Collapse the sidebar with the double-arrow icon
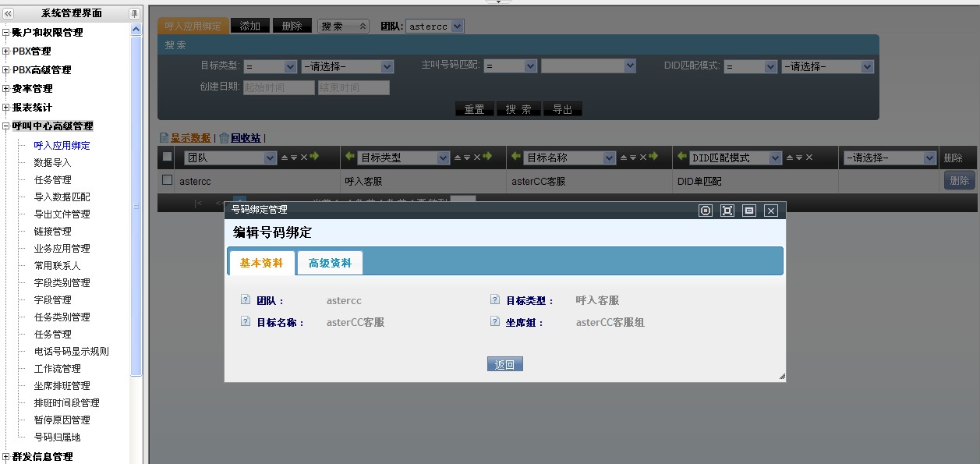980x464 pixels. (x=9, y=13)
